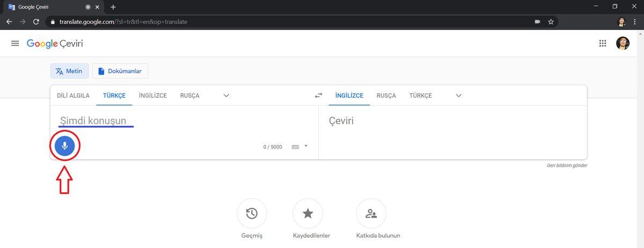The width and height of the screenshot is (644, 248).
Task: Click the Google Çeviri logo
Action: [55, 43]
